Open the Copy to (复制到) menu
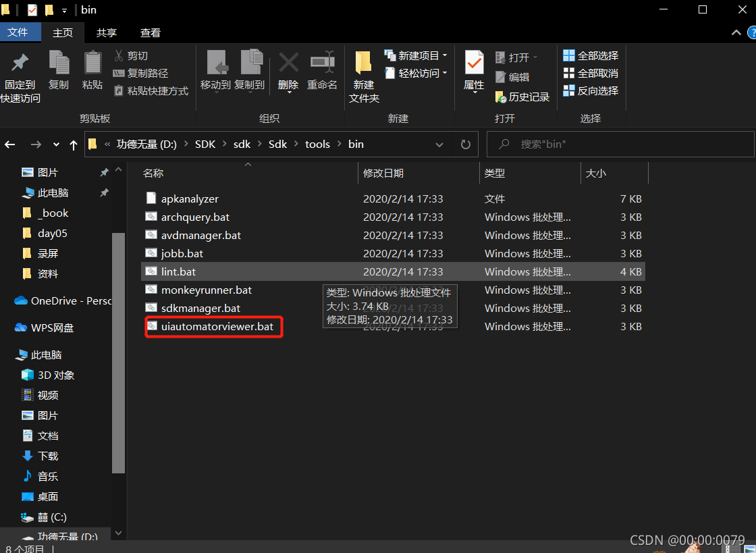The width and height of the screenshot is (756, 553). [x=249, y=71]
